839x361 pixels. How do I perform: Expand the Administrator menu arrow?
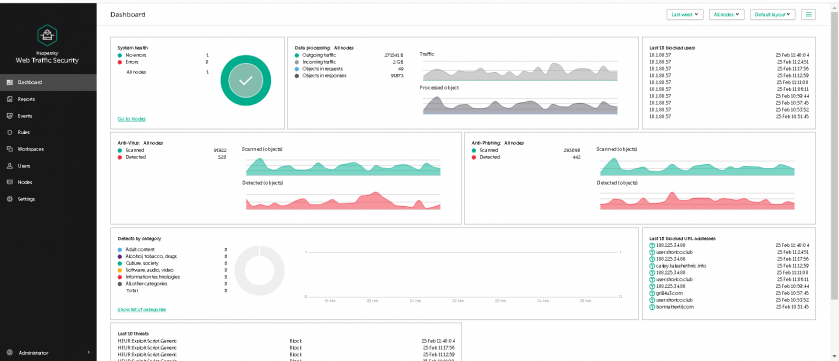tap(88, 353)
